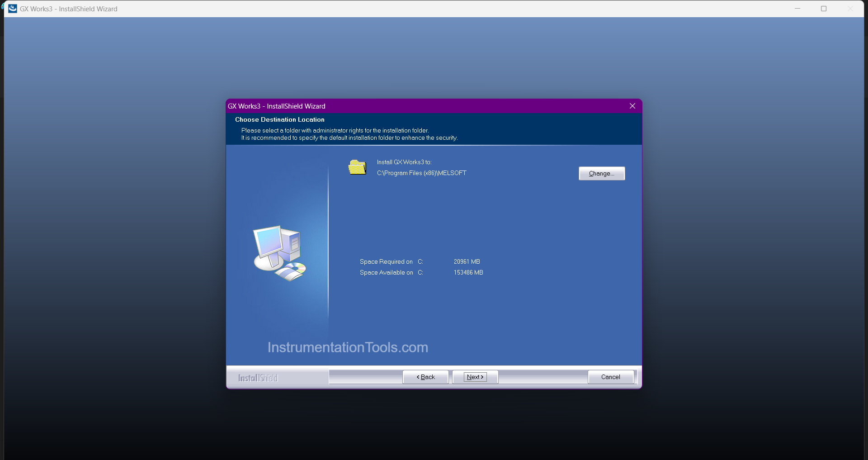Close the InstallShield Wizard dialog

[632, 106]
